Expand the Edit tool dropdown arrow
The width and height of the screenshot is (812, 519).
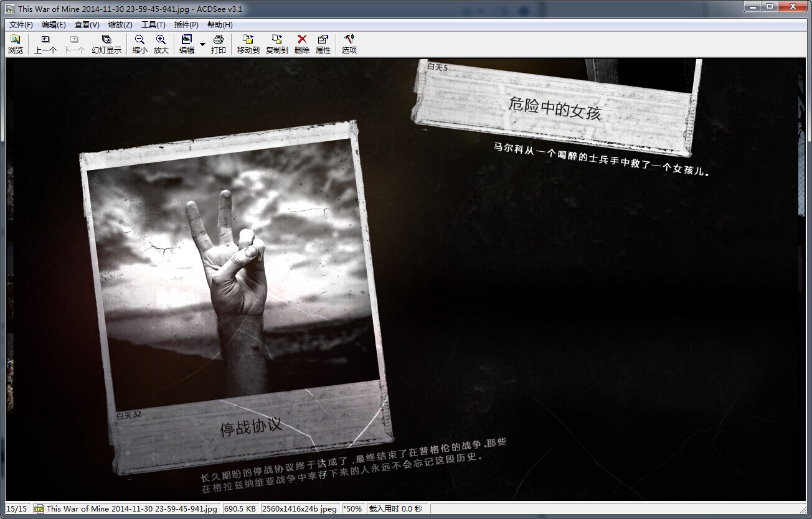point(202,44)
